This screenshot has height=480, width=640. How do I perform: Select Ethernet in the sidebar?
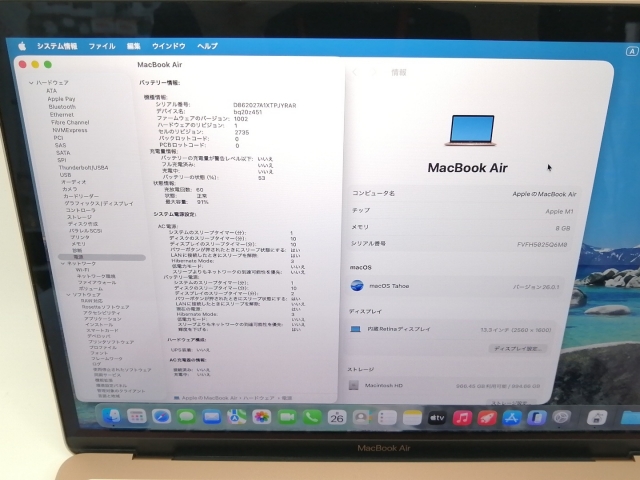point(62,114)
